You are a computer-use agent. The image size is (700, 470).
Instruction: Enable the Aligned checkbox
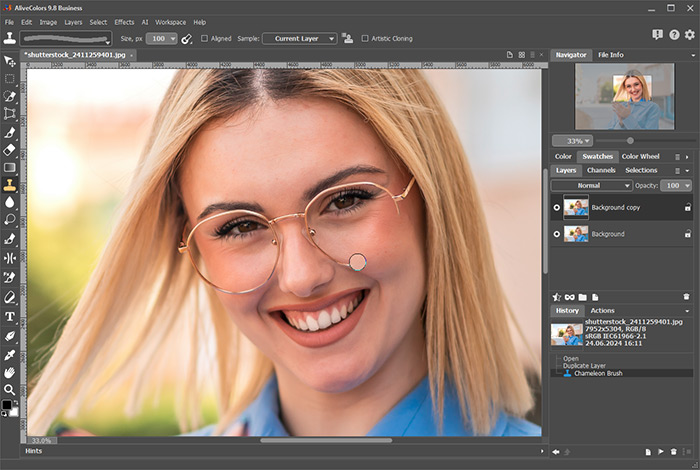tap(204, 38)
